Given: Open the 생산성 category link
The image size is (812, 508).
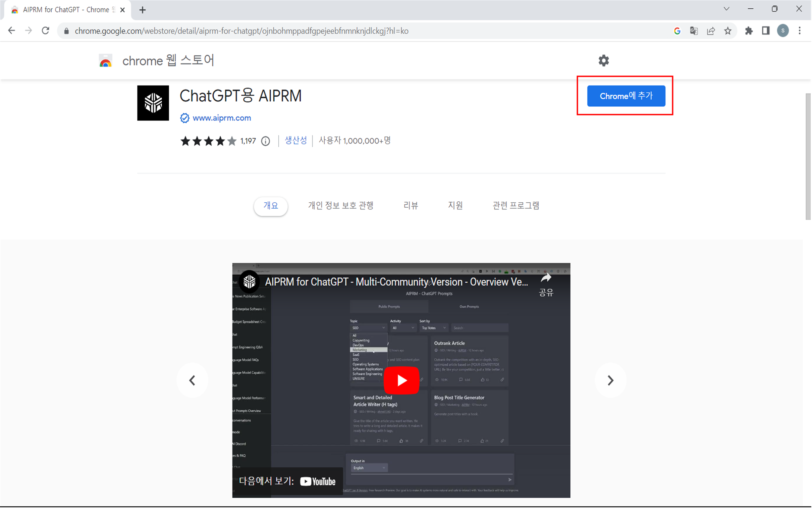Looking at the screenshot, I should click(295, 141).
